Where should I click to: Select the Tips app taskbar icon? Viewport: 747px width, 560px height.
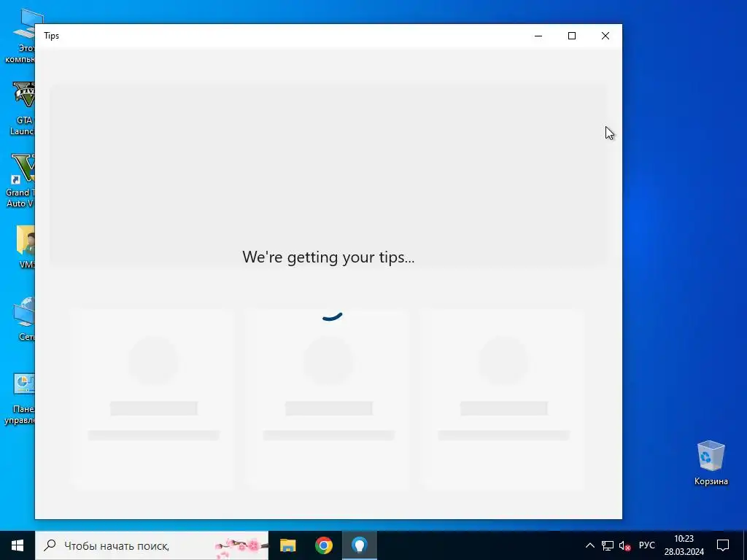tap(360, 545)
